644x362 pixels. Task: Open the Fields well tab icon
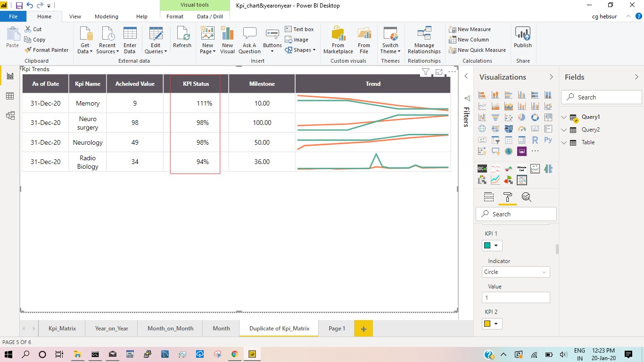coord(489,197)
